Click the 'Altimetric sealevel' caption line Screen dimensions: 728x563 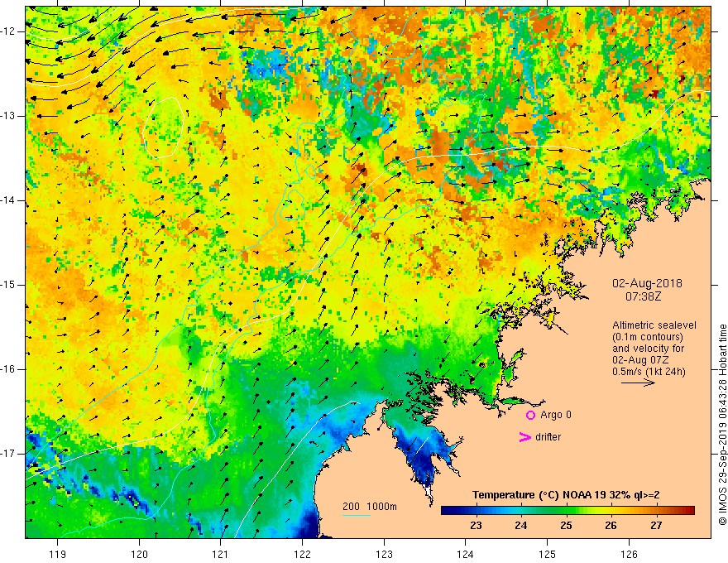(654, 325)
